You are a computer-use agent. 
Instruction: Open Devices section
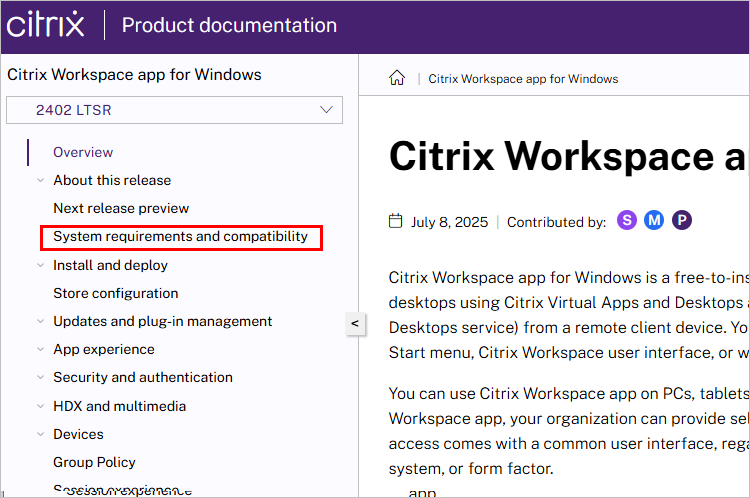point(78,434)
